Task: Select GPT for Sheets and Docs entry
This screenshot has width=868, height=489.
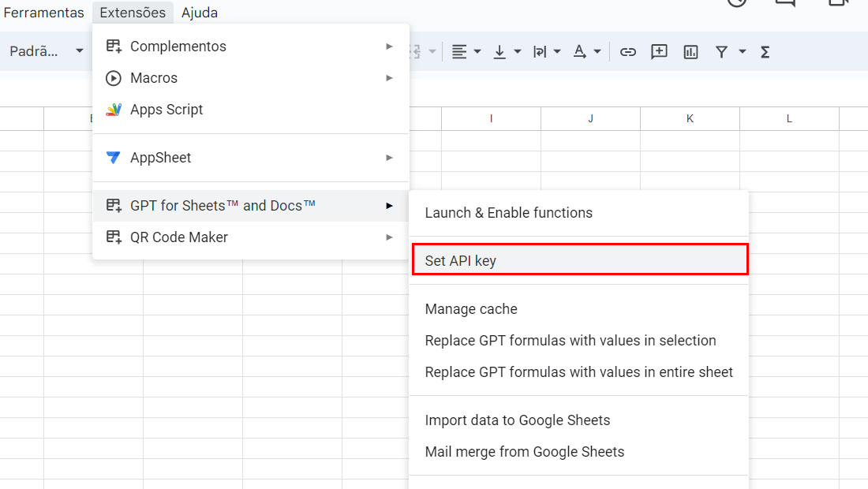Action: [251, 206]
